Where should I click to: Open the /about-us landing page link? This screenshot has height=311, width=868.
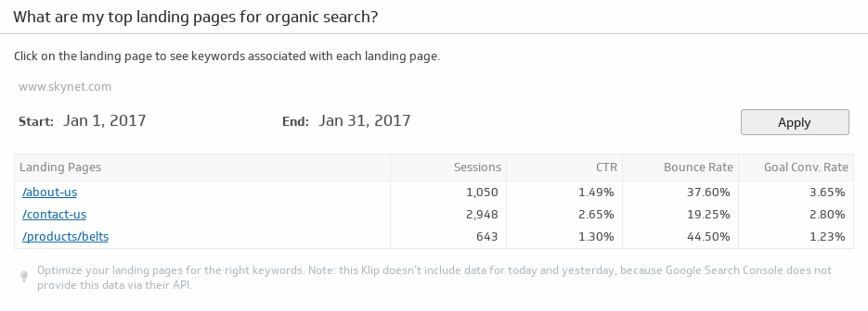50,192
